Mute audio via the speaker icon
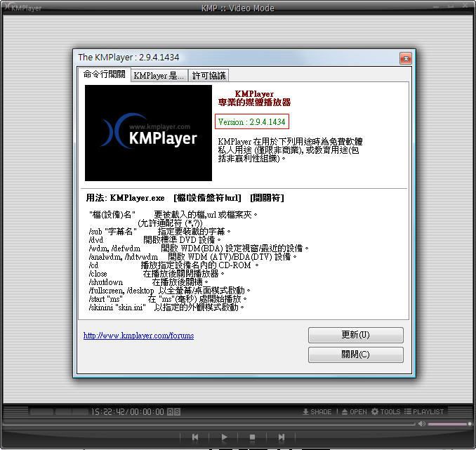The image size is (476, 450). click(x=421, y=423)
